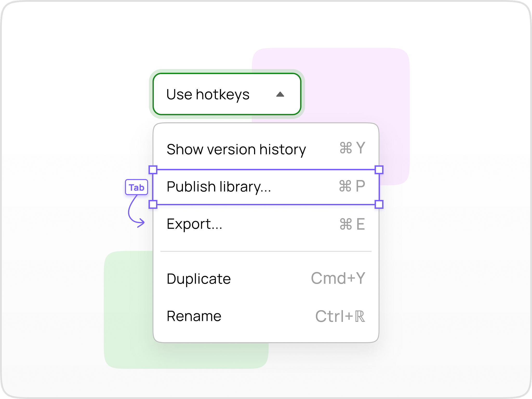Click the top-left selection handle on Publish library
This screenshot has width=532, height=399.
153,169
